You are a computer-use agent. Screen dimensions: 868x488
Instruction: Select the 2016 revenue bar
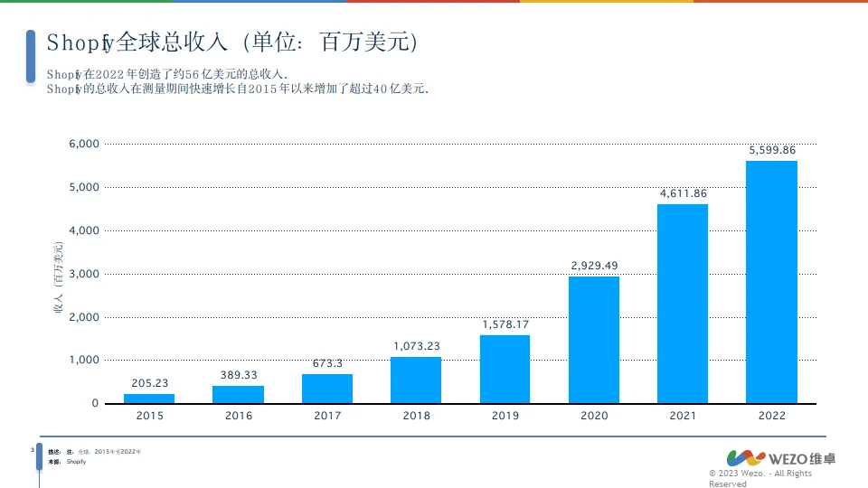[238, 395]
